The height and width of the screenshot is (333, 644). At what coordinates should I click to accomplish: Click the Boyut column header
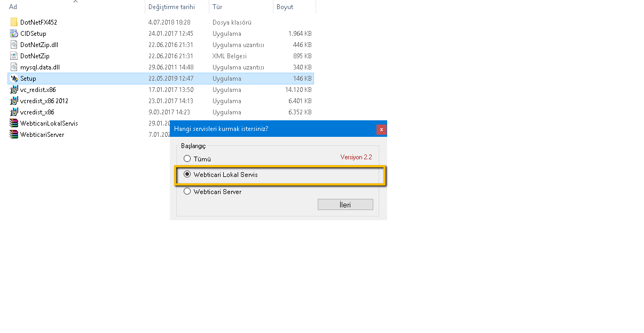(285, 7)
